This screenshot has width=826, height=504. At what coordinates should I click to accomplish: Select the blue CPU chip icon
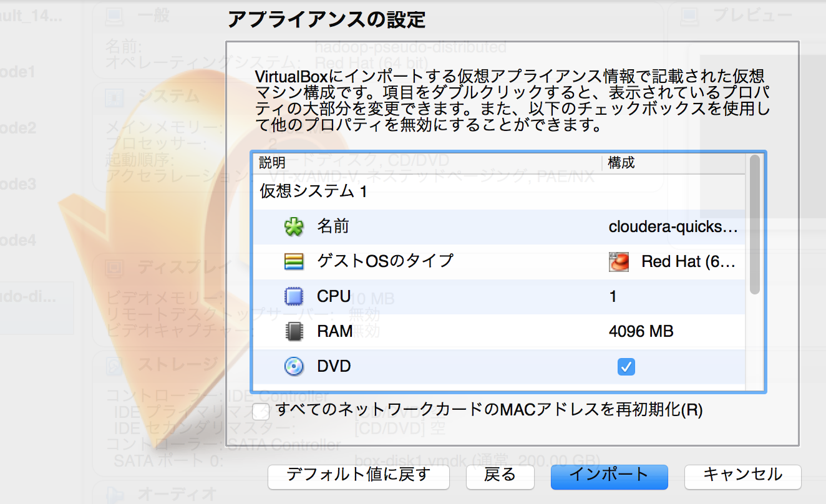coord(293,296)
